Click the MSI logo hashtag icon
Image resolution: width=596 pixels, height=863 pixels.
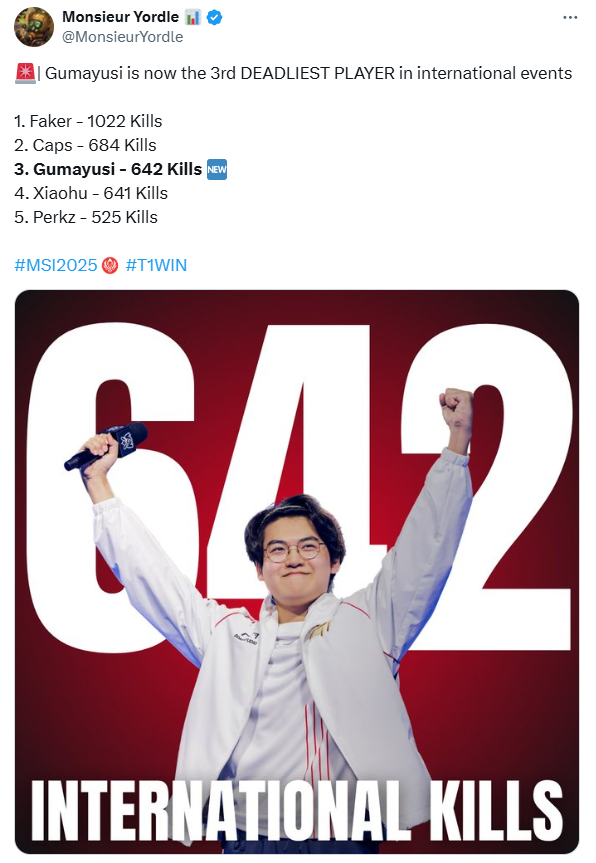[x=111, y=266]
